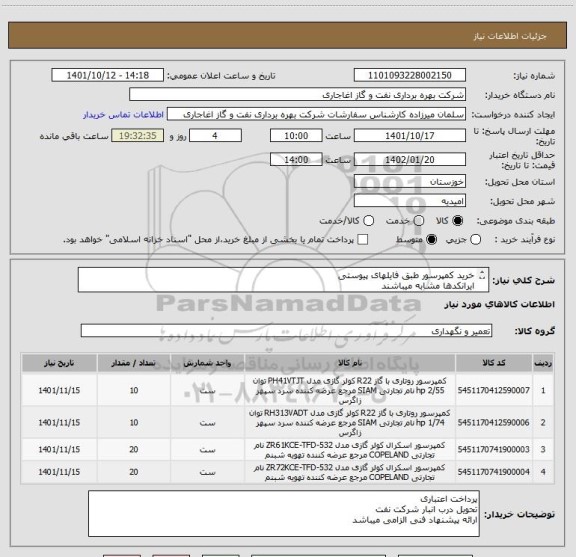Click the goods group field تعمیر و نگهداری
This screenshot has height=557, width=576.
point(286,331)
